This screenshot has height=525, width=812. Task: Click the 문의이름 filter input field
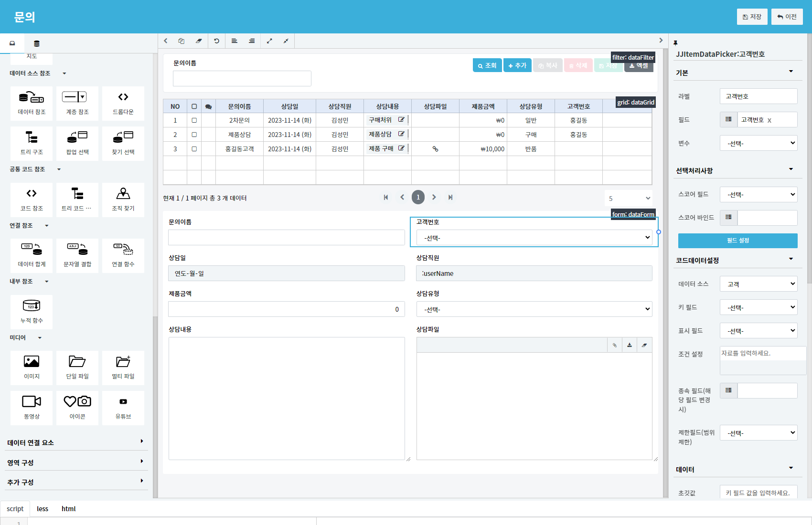pyautogui.click(x=242, y=78)
